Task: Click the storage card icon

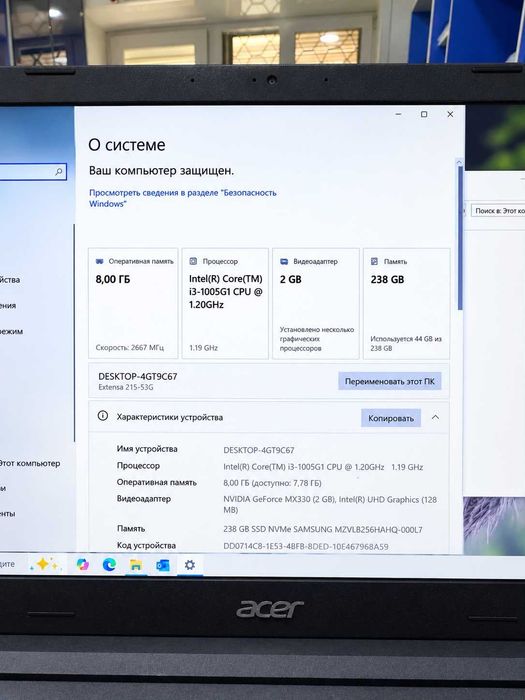Action: coord(375,261)
